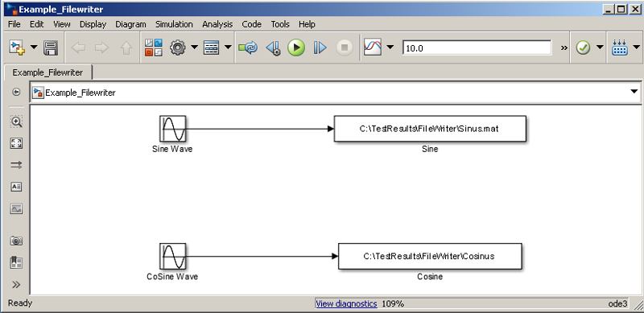Viewport: 644px width, 313px height.
Task: Click the Build Model icon
Action: tap(619, 47)
